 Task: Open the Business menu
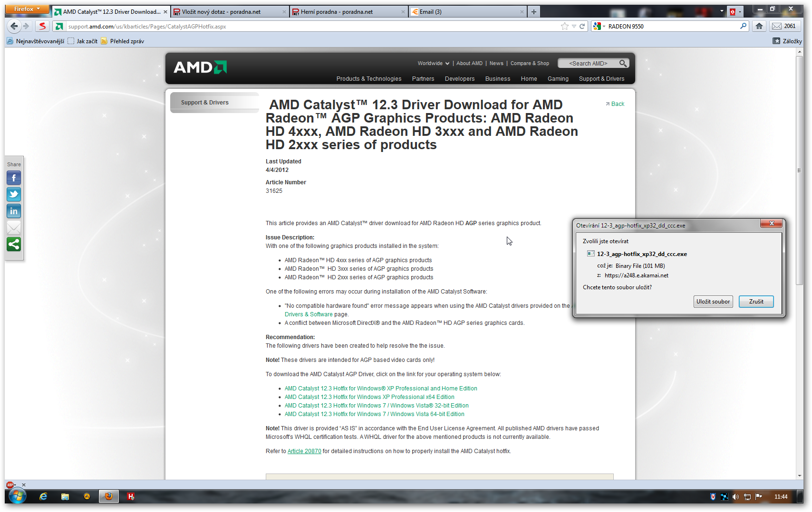[498, 79]
